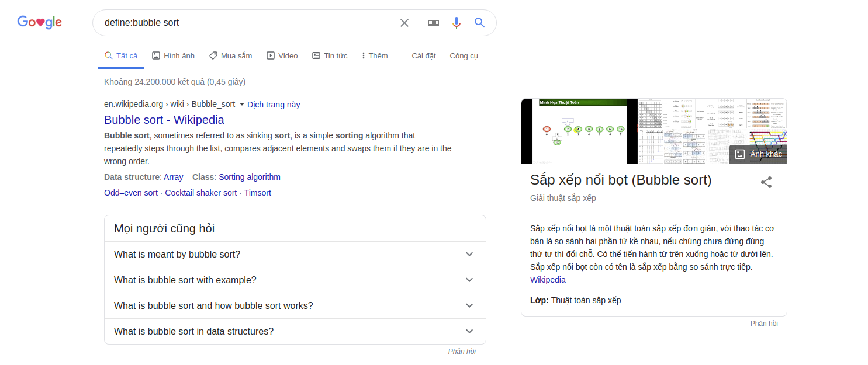Open dropdown arrow beside Wikipedia URL
Image resolution: width=868 pixels, height=365 pixels.
click(242, 105)
